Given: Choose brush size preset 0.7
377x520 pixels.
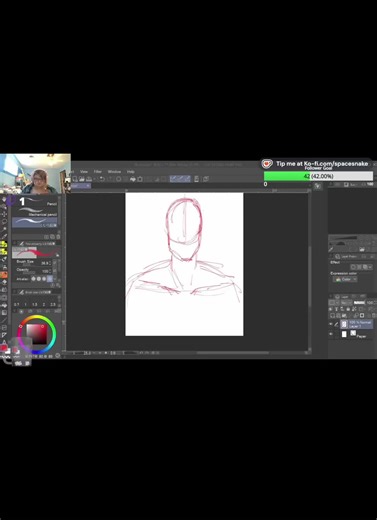Looking at the screenshot, I should tap(16, 305).
